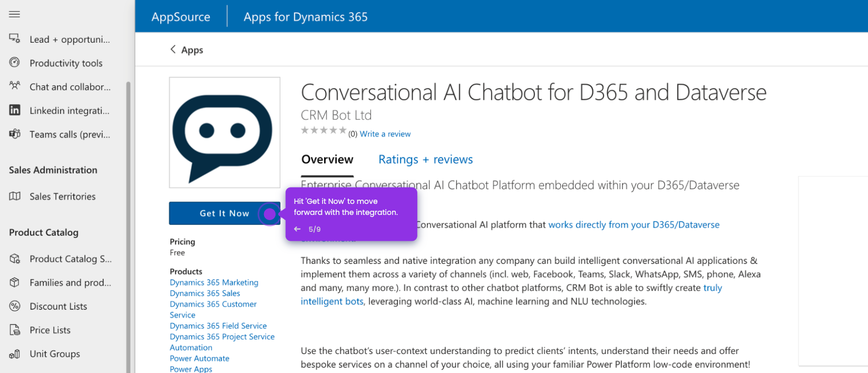The image size is (868, 373).
Task: Open Dynamics 365 Field Service link
Action: pyautogui.click(x=218, y=326)
